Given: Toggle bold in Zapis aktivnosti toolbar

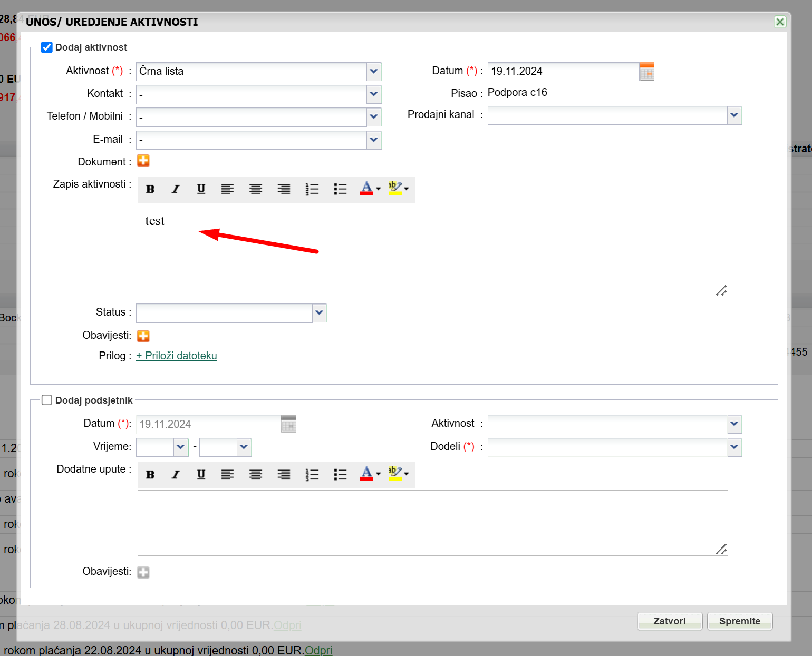Looking at the screenshot, I should (150, 189).
